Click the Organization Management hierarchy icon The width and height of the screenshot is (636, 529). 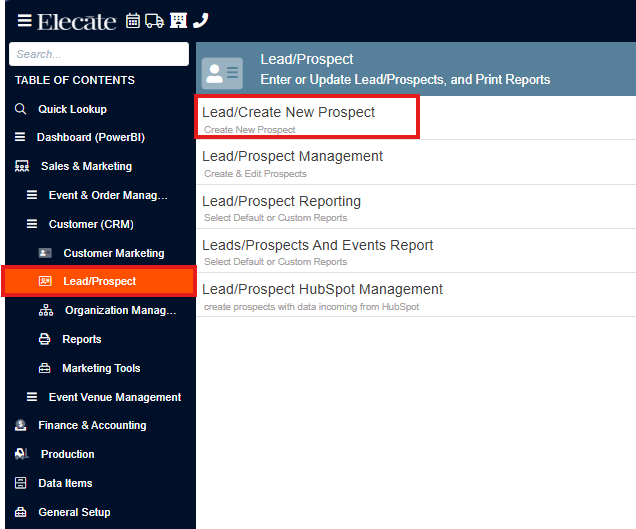tap(46, 310)
